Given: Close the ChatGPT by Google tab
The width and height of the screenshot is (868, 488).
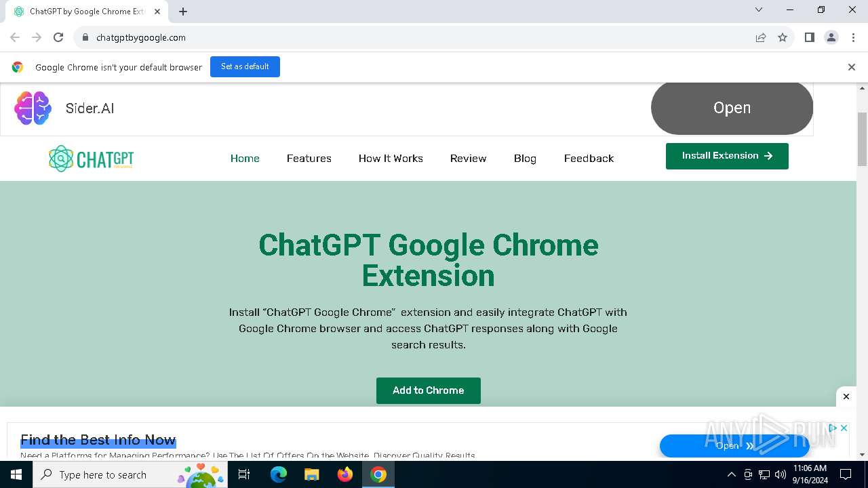Looking at the screenshot, I should coord(157,12).
